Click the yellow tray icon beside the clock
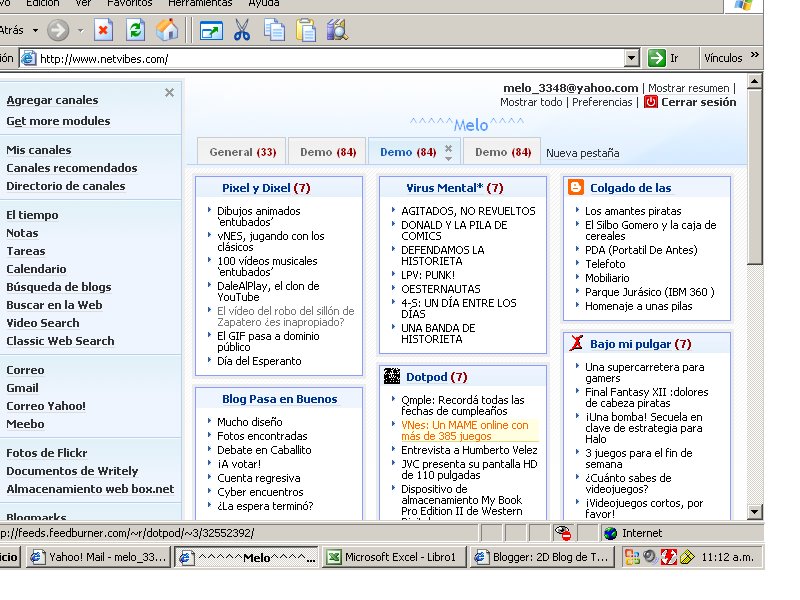 click(x=687, y=557)
